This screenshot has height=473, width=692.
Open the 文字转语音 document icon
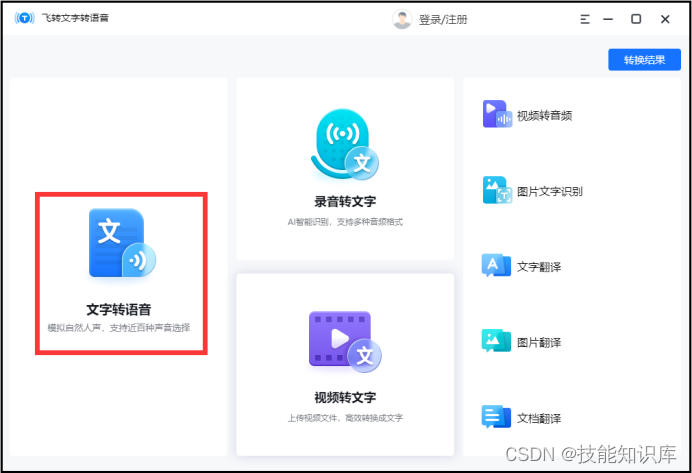pos(122,243)
